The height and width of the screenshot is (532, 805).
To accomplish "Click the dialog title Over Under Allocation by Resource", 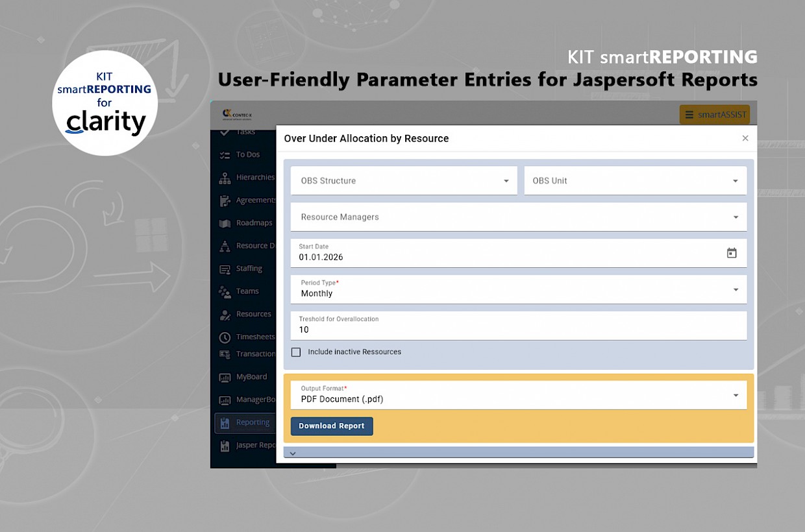I will click(x=366, y=138).
